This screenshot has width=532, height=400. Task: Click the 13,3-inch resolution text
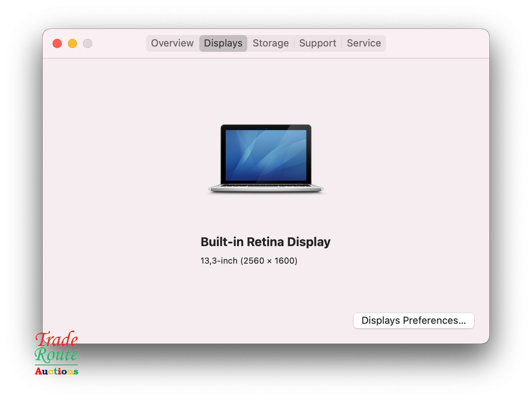point(249,261)
